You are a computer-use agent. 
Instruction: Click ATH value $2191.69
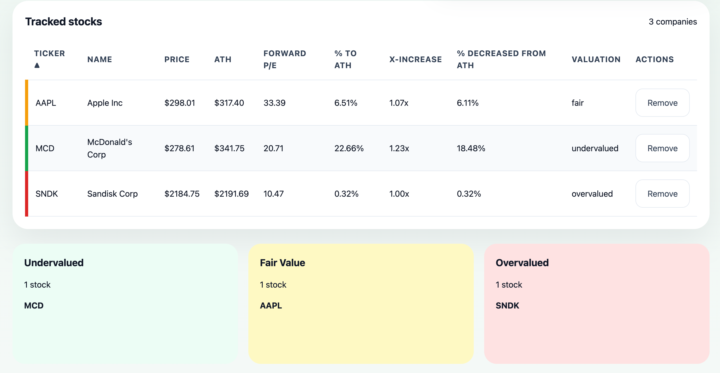[x=231, y=194]
